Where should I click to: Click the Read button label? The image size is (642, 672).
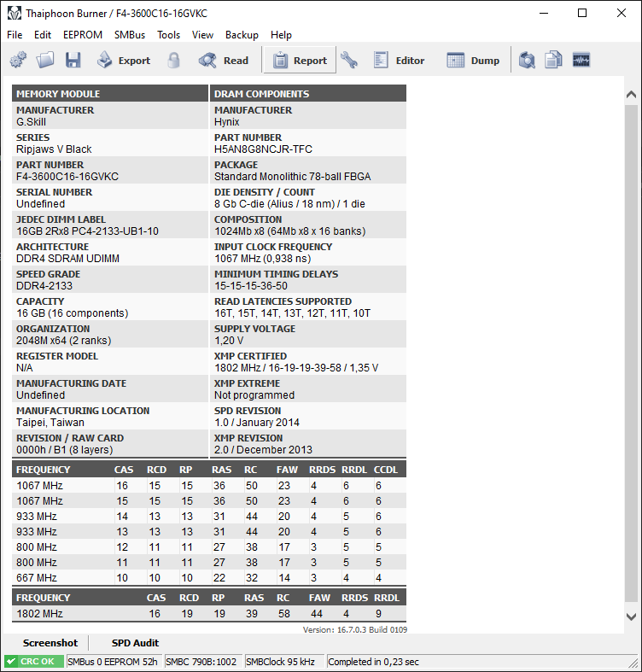click(236, 61)
